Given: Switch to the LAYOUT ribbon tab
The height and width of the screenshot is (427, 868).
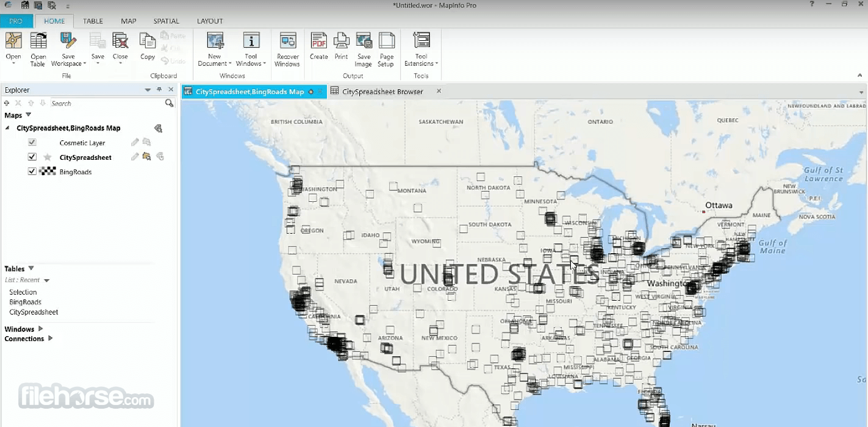Looking at the screenshot, I should pos(210,21).
